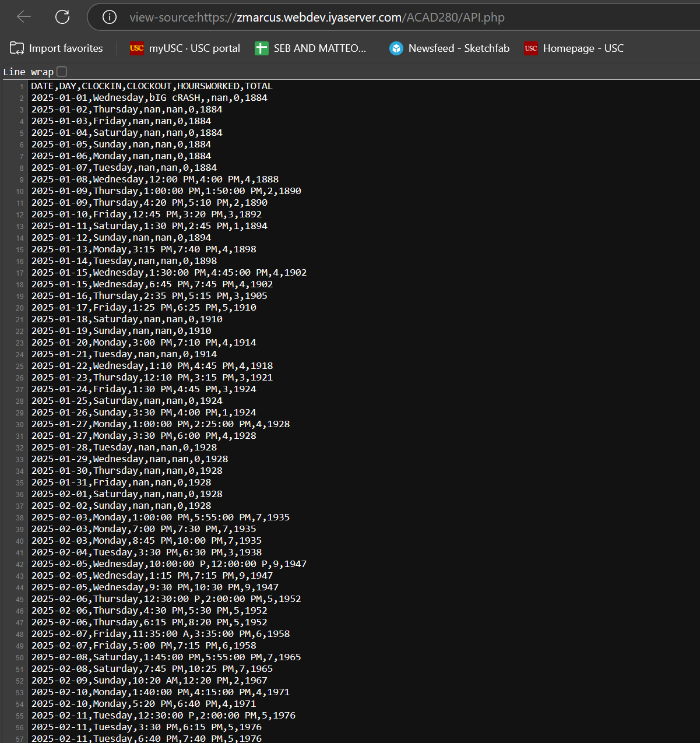Click line 2025-02-08,Saturday,1:45:00 PM,5:55:00 PM

166,657
